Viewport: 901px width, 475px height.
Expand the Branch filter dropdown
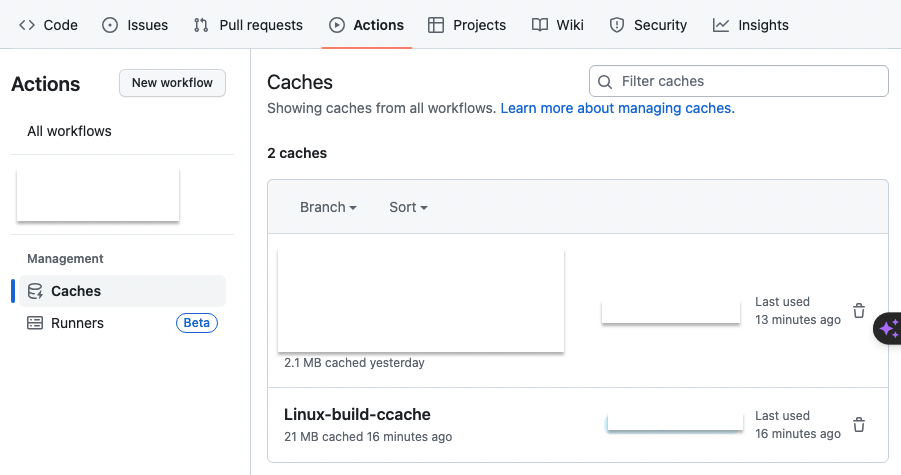pos(328,207)
